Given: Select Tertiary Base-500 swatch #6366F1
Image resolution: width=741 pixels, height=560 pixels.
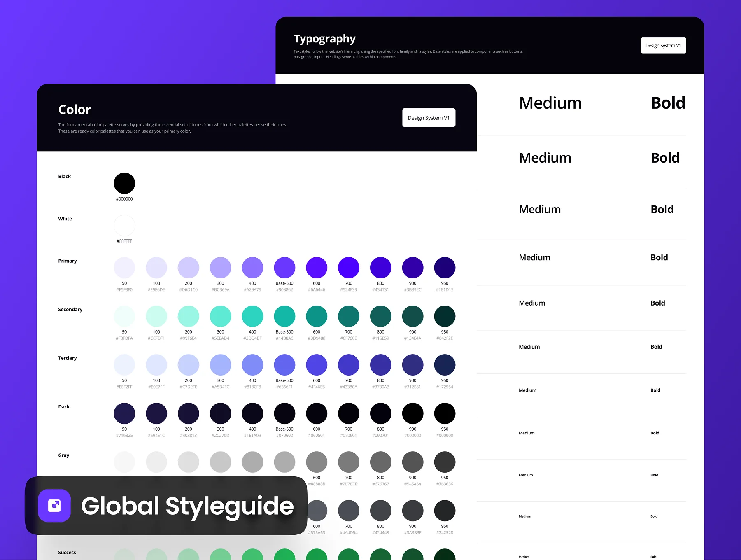Looking at the screenshot, I should [284, 365].
